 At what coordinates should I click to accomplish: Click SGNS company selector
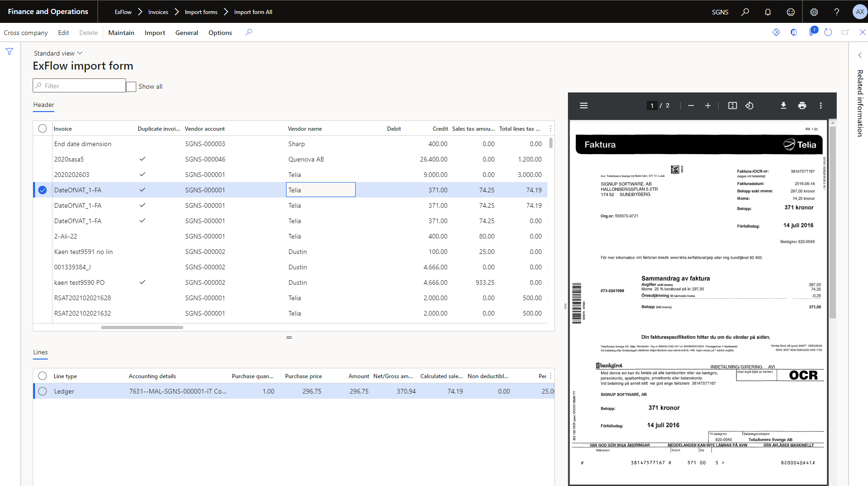(720, 12)
